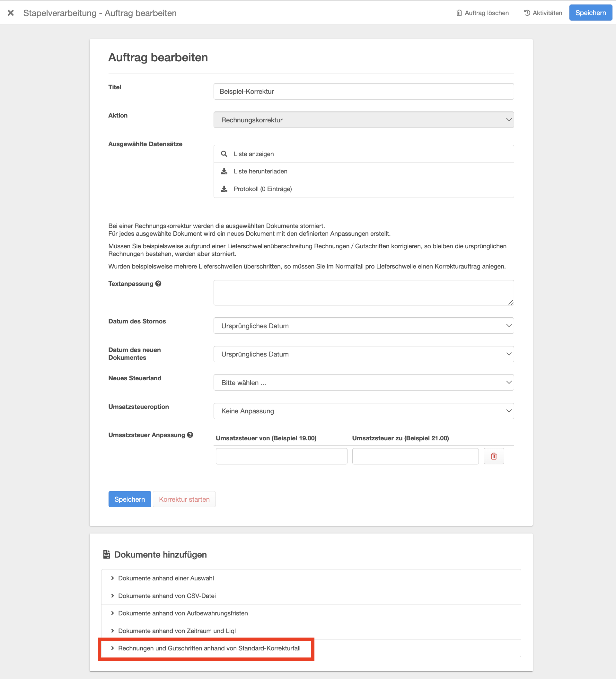616x679 pixels.
Task: Click the Auftrag bearbeiten heading
Action: (x=158, y=57)
